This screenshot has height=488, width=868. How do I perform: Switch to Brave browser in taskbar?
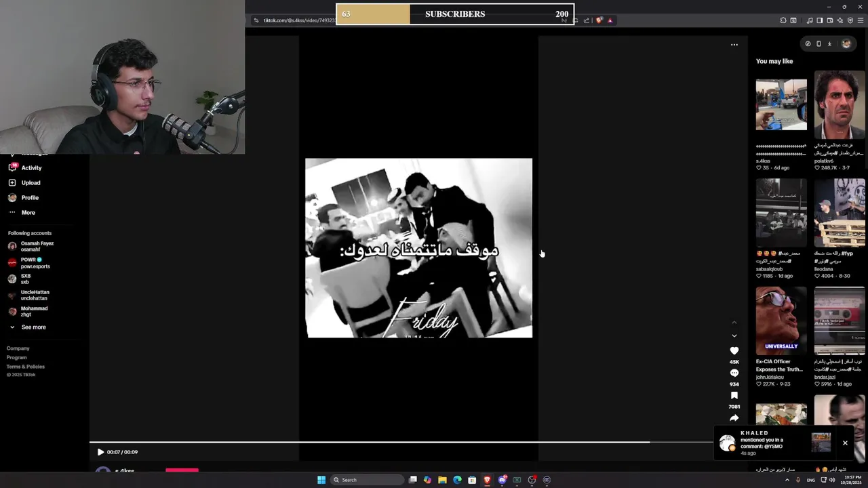click(x=487, y=480)
